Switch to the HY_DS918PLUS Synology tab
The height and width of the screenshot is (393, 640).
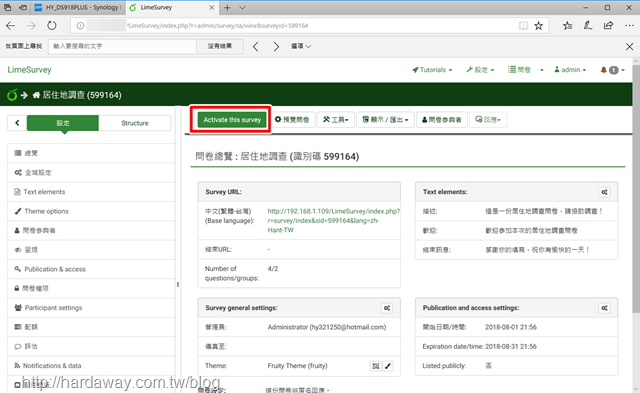78,7
